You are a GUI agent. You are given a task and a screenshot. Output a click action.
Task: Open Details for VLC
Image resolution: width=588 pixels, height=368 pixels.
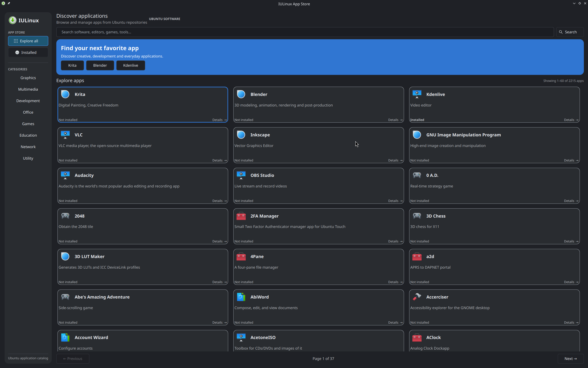tap(219, 160)
